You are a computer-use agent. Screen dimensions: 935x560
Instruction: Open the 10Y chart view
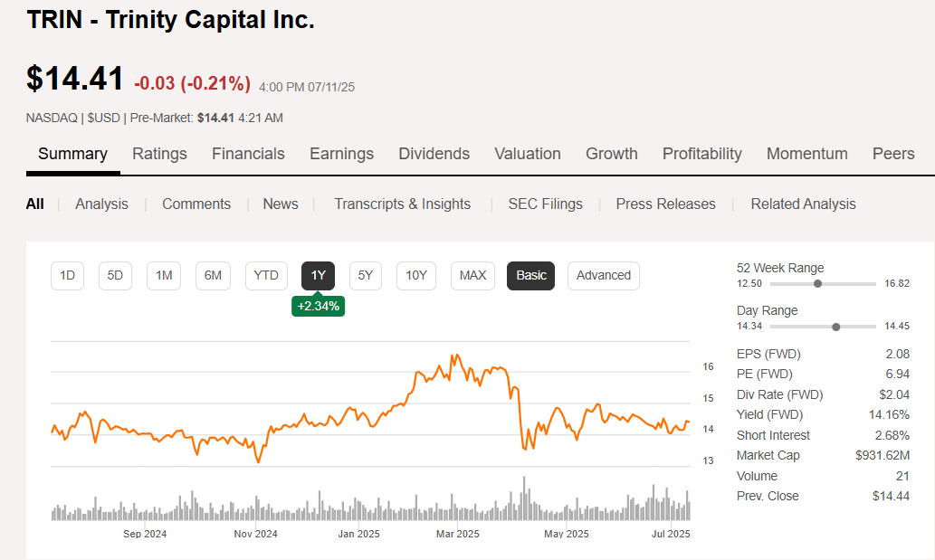(415, 276)
